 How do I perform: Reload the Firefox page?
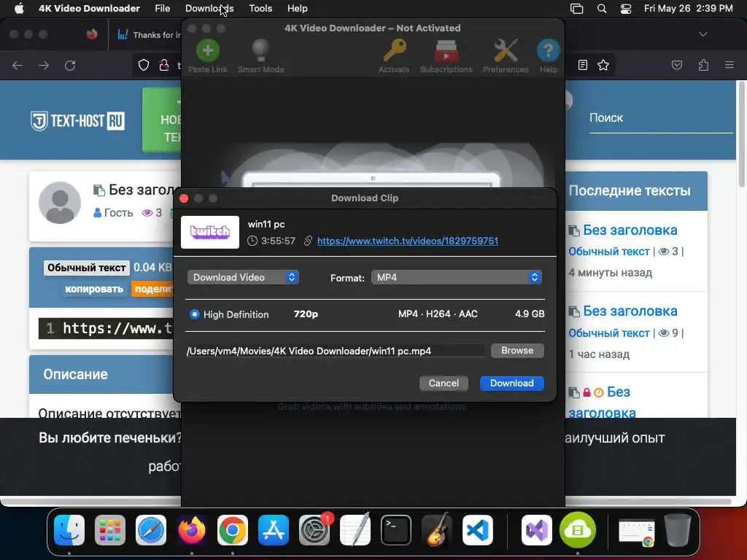pyautogui.click(x=70, y=65)
